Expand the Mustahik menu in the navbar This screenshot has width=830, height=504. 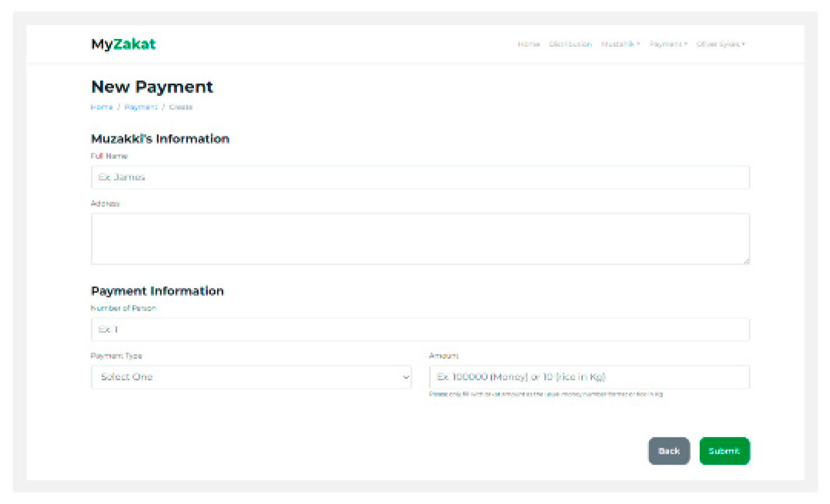click(x=620, y=44)
